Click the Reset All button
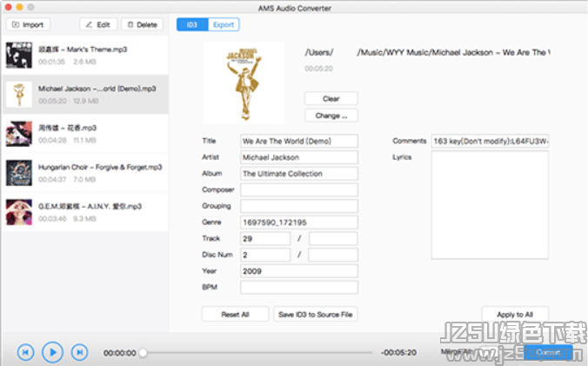588x366 pixels. pos(235,315)
